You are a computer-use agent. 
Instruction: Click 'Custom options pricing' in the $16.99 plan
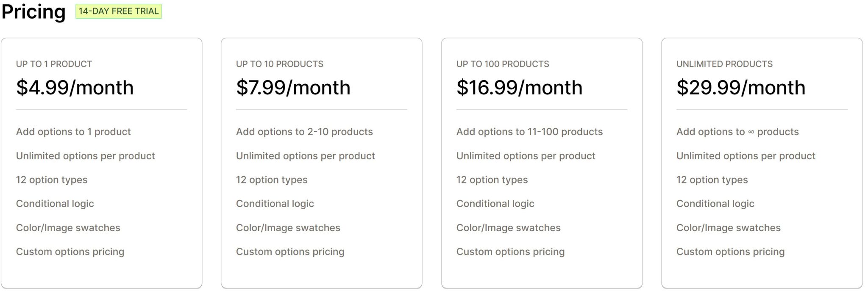click(x=510, y=252)
